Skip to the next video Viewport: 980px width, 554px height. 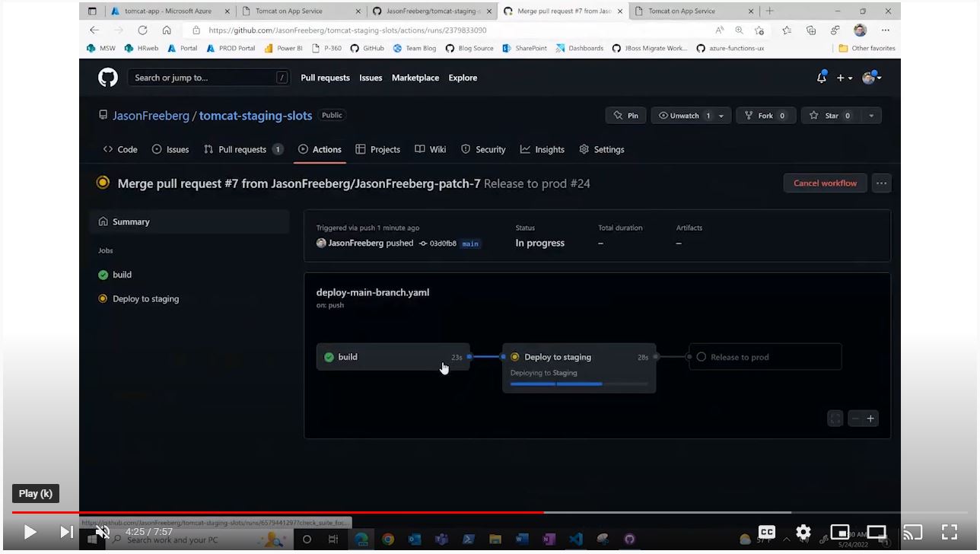66,532
